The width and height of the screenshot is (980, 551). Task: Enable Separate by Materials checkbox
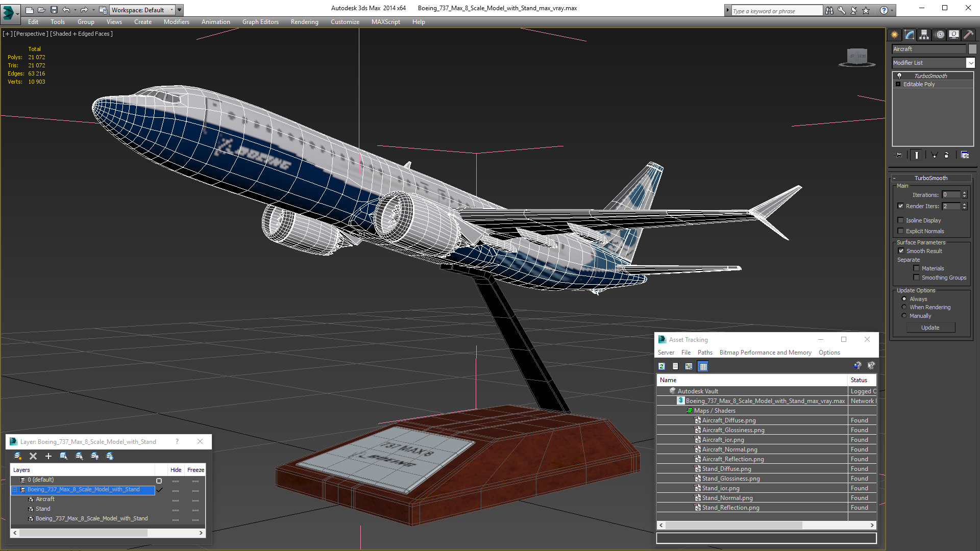(x=917, y=268)
